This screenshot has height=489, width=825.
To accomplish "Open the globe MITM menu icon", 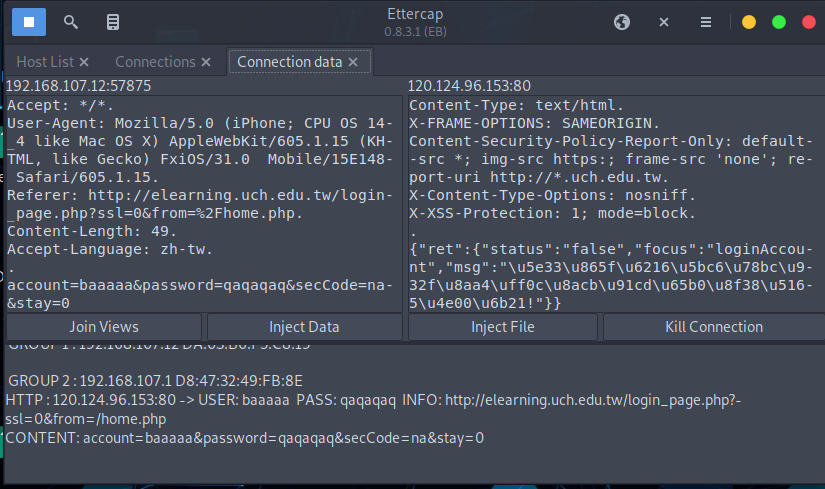I will (x=622, y=22).
